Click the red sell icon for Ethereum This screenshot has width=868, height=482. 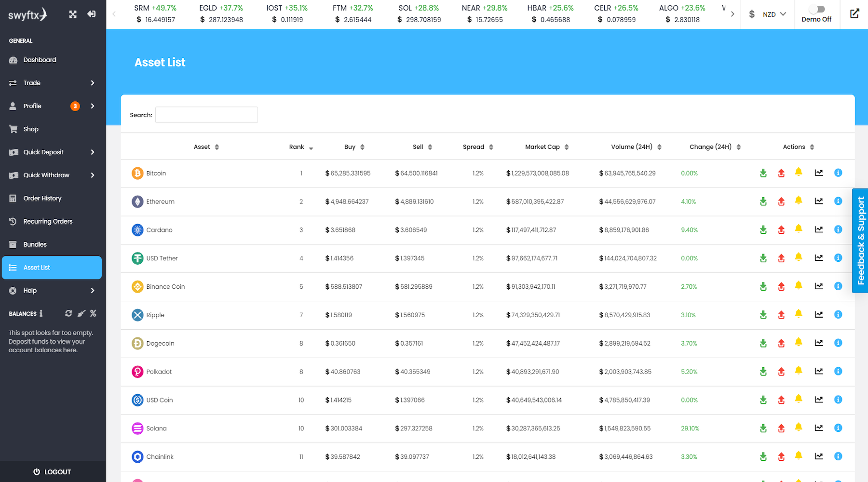(781, 201)
